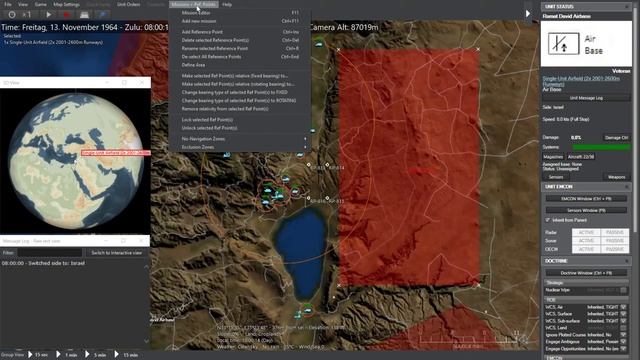Open the Doctrine Window button
640x360 pixels.
coord(586,273)
